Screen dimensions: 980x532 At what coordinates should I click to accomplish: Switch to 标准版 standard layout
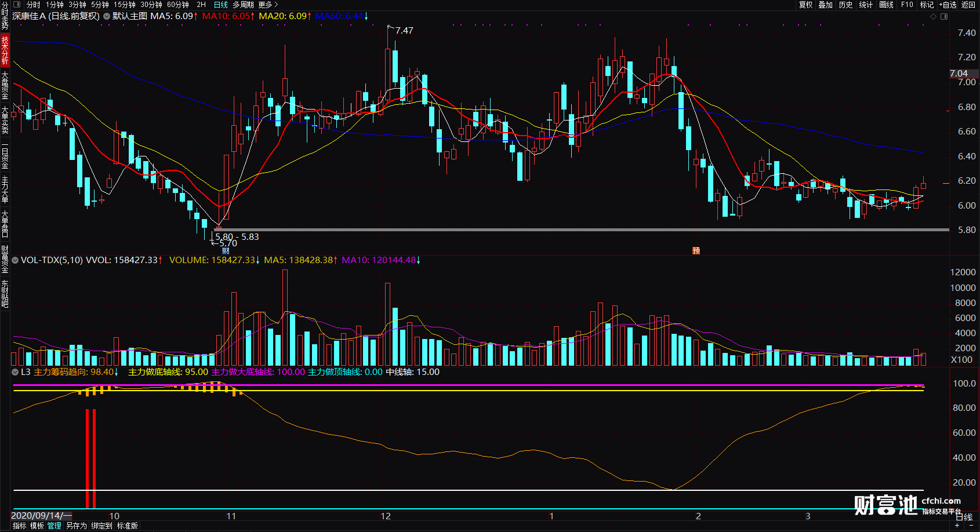128,526
